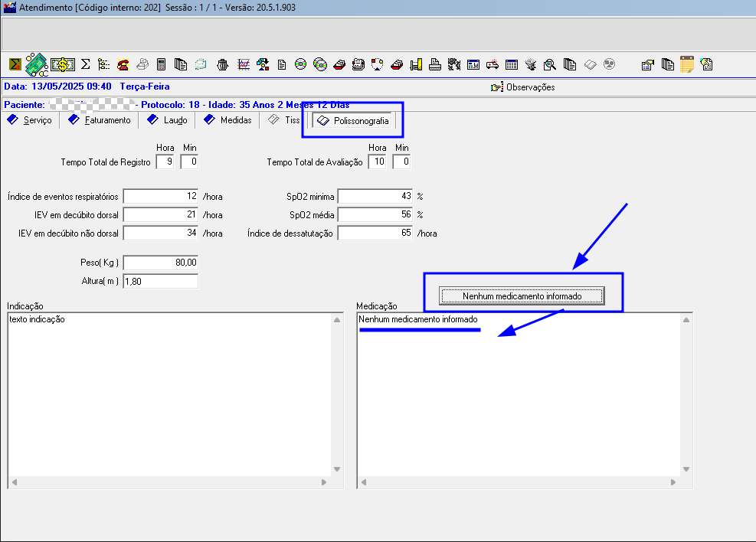Open the green banknotes with coins icon
The width and height of the screenshot is (756, 542).
37,64
